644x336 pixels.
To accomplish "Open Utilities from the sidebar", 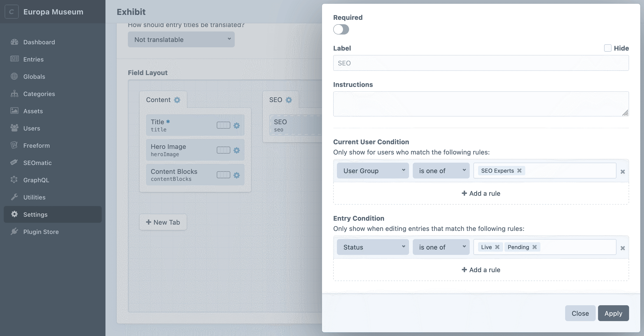I will point(52,197).
